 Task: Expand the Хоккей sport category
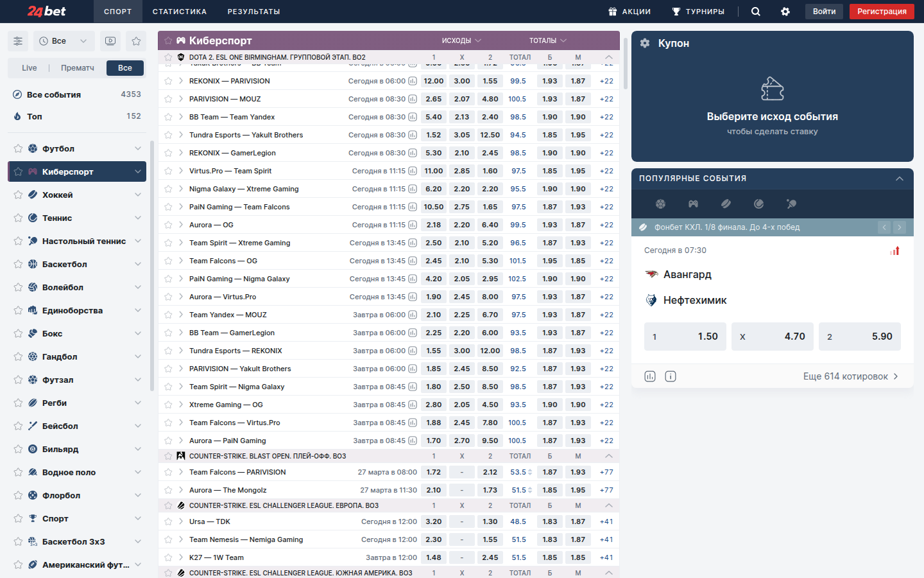tap(138, 195)
